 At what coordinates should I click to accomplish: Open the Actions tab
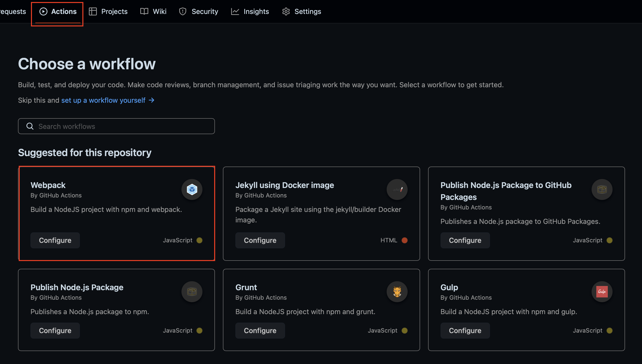coord(58,11)
